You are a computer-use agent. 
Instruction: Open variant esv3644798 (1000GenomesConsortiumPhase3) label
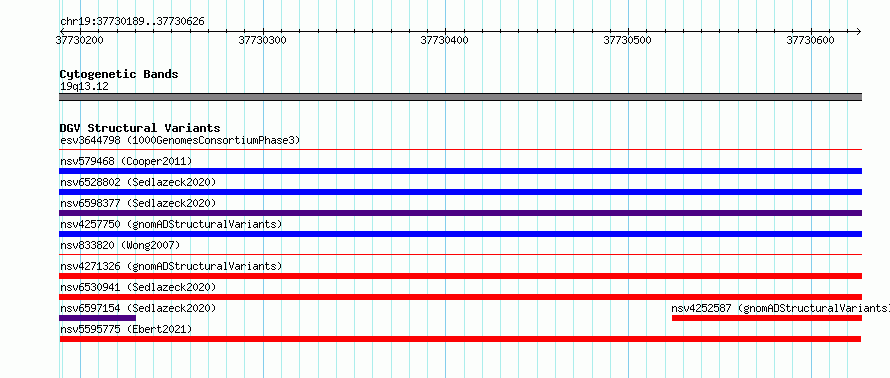(180, 140)
